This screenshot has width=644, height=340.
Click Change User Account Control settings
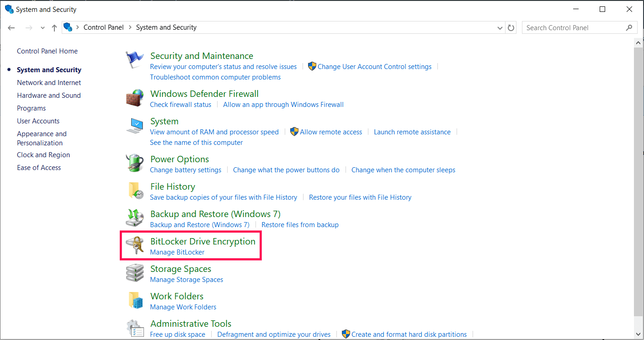pyautogui.click(x=374, y=67)
